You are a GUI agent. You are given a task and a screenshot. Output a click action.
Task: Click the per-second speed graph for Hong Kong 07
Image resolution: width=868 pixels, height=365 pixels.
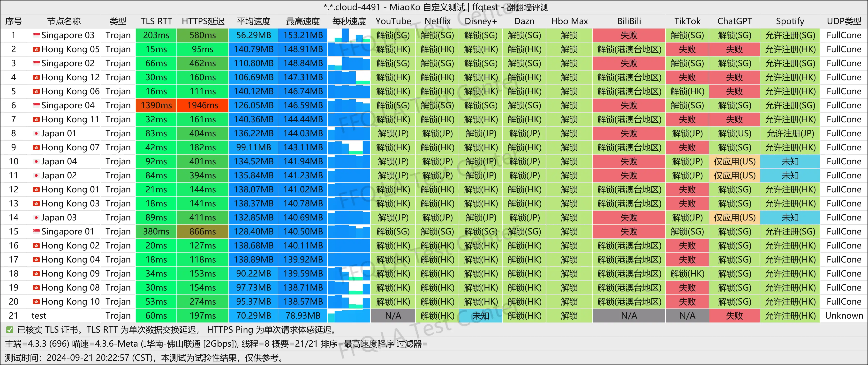(349, 147)
